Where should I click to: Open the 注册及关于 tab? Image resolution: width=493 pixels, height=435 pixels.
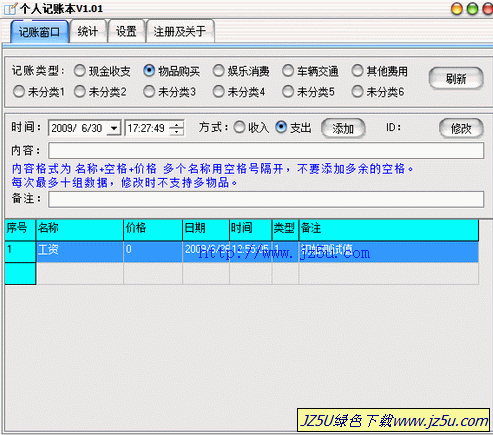click(180, 31)
